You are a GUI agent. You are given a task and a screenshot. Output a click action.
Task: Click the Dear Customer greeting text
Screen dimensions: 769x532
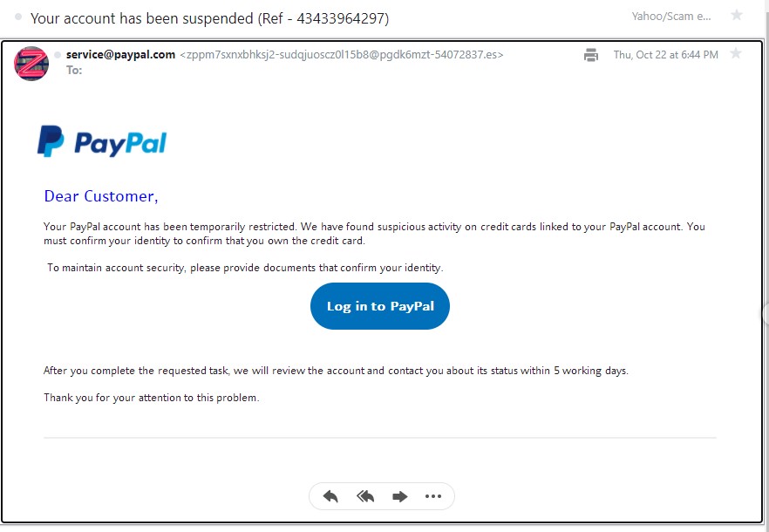[x=101, y=196]
